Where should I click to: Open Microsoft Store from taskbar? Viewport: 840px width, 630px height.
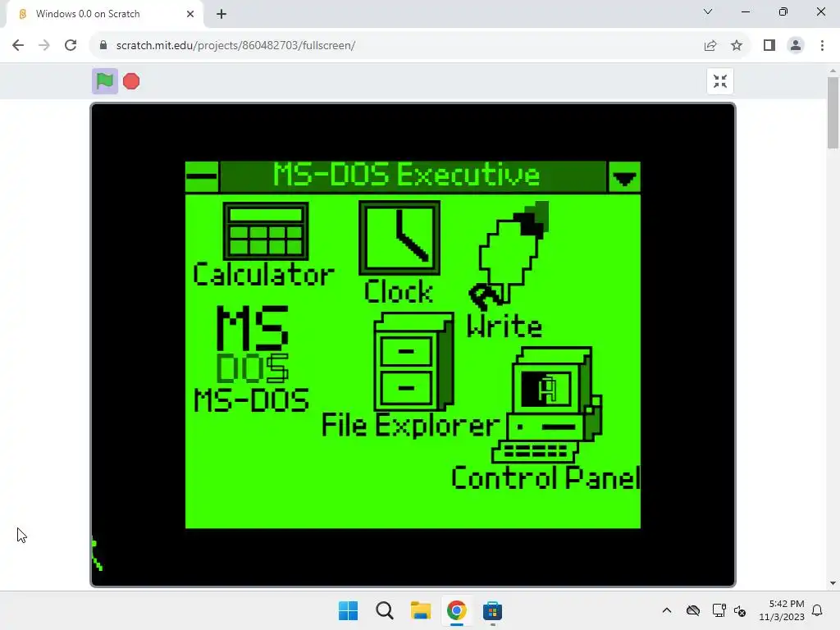(x=492, y=610)
